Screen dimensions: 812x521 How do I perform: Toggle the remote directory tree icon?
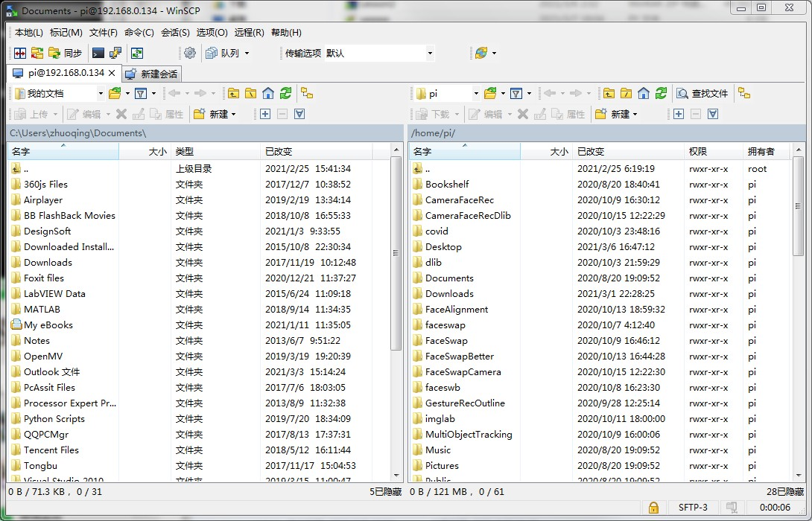(x=745, y=94)
